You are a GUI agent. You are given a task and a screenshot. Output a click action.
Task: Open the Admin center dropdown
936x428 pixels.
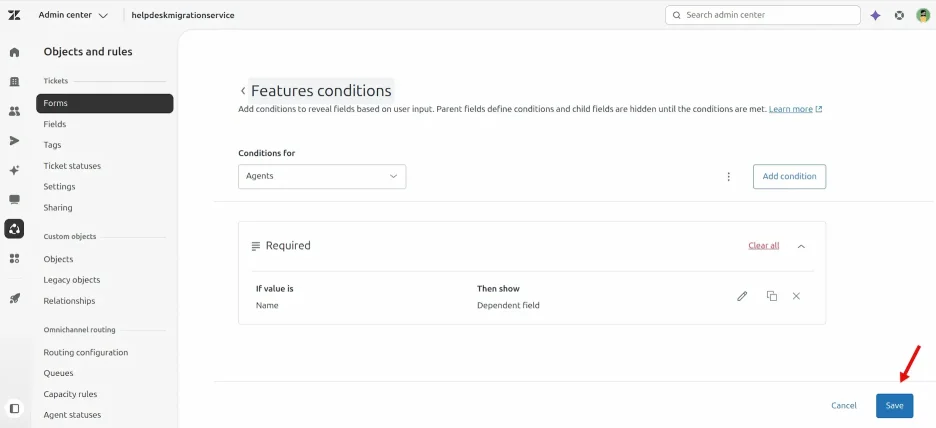73,16
